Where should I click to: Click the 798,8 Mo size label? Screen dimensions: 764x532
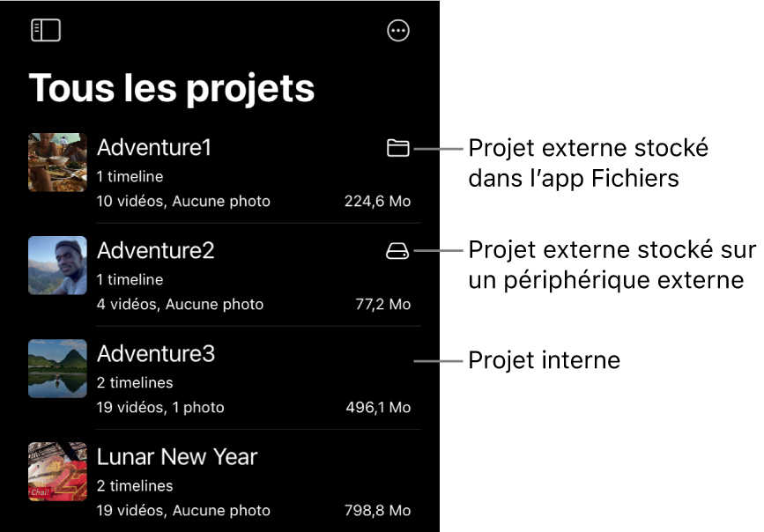click(377, 510)
